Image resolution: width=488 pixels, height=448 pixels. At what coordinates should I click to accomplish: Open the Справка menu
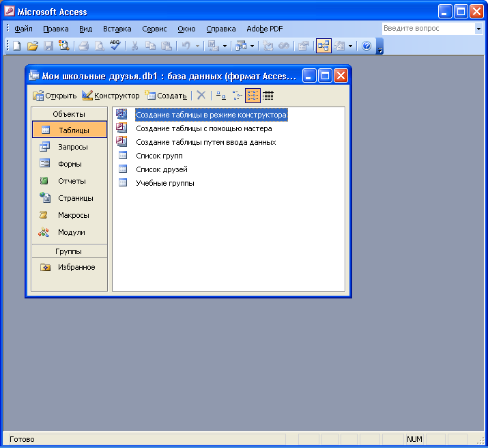221,29
